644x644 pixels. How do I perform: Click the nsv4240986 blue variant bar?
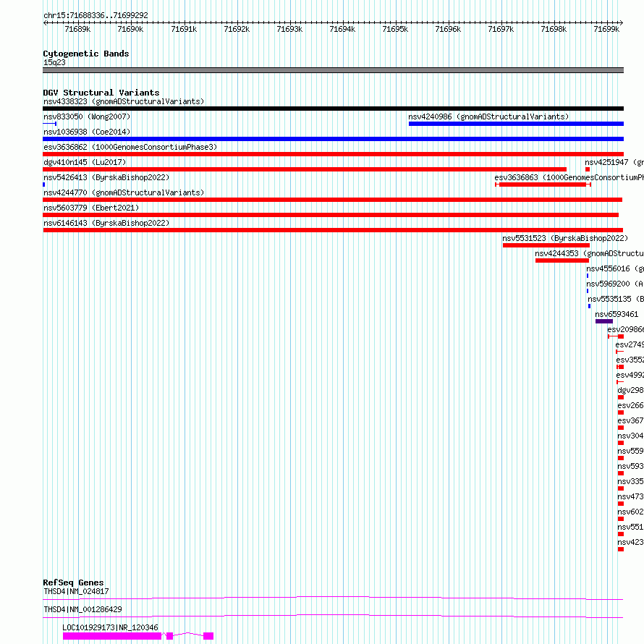point(516,124)
